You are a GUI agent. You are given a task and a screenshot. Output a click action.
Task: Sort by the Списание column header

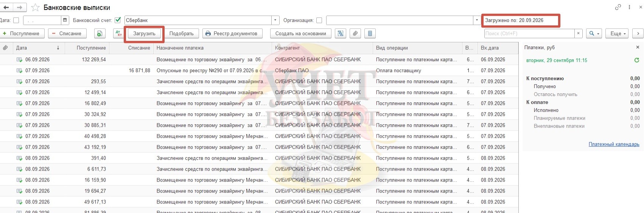(x=132, y=48)
